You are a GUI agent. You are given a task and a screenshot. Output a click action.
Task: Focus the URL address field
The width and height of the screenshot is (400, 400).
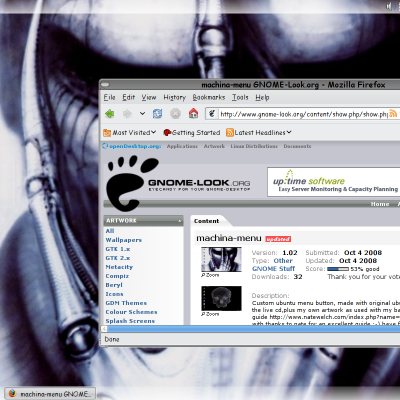(303, 114)
